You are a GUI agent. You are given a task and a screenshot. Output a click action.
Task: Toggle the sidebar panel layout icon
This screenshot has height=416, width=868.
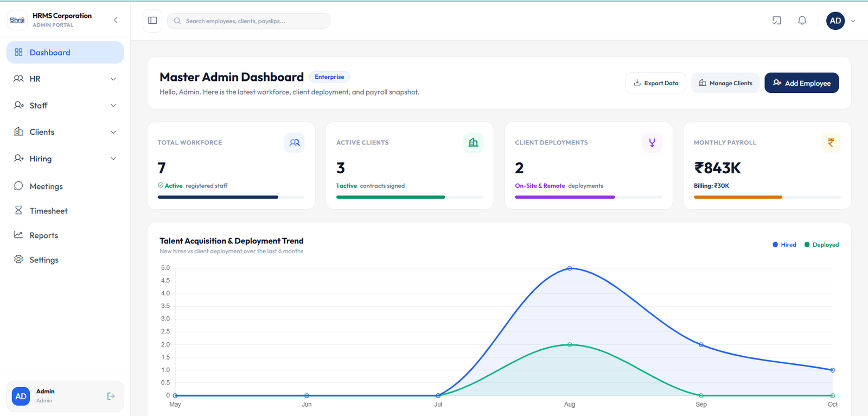pyautogui.click(x=152, y=21)
